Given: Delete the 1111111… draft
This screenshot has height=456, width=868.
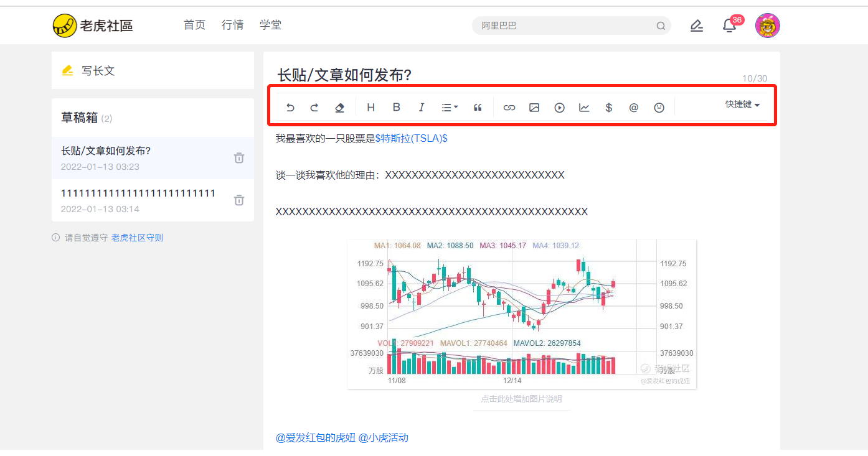Looking at the screenshot, I should (x=239, y=200).
